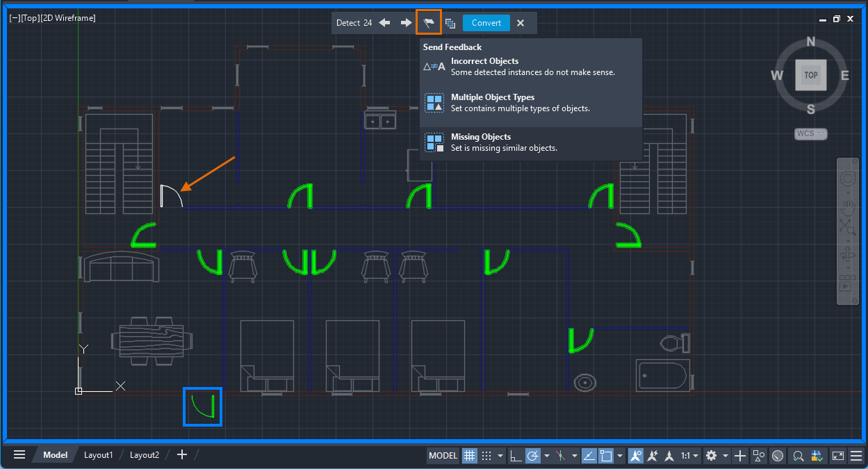Toggle Ortho Mode right-angle icon
Image resolution: width=868 pixels, height=469 pixels.
click(516, 456)
